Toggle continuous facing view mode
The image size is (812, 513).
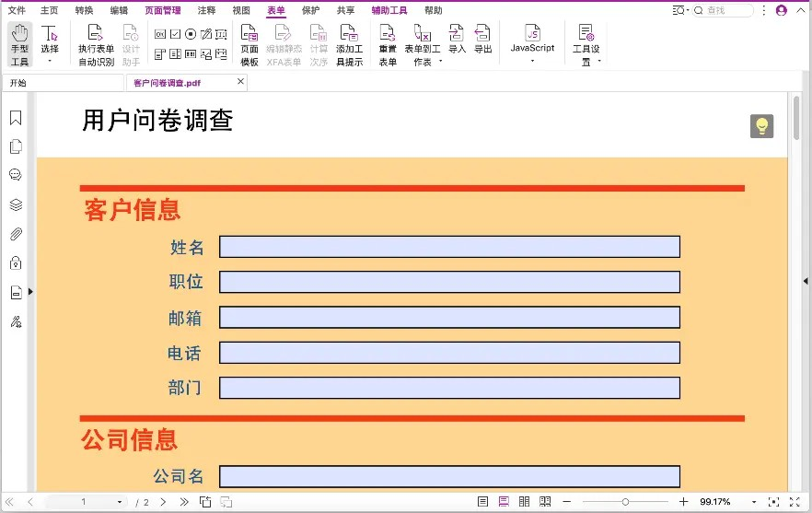pyautogui.click(x=545, y=502)
